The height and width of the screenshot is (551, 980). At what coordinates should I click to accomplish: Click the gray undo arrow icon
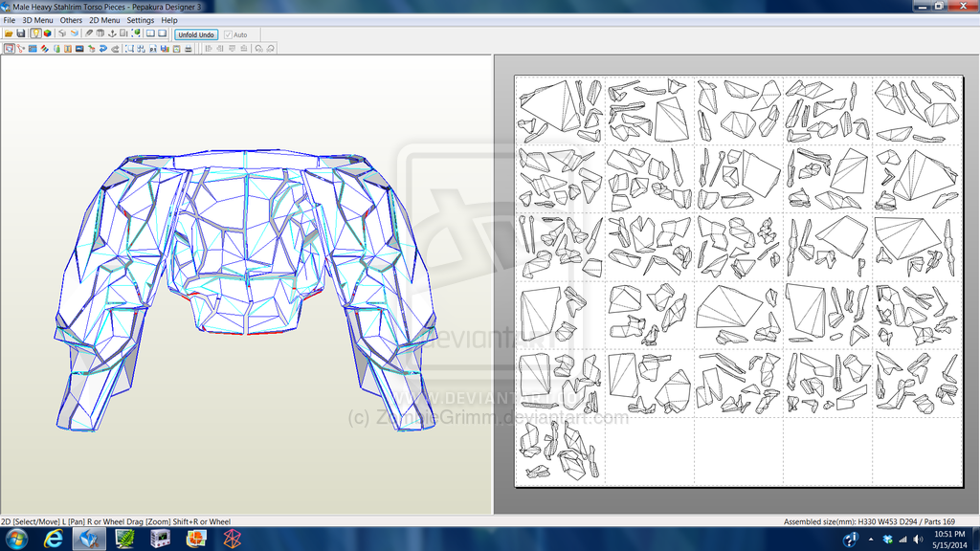tap(115, 49)
